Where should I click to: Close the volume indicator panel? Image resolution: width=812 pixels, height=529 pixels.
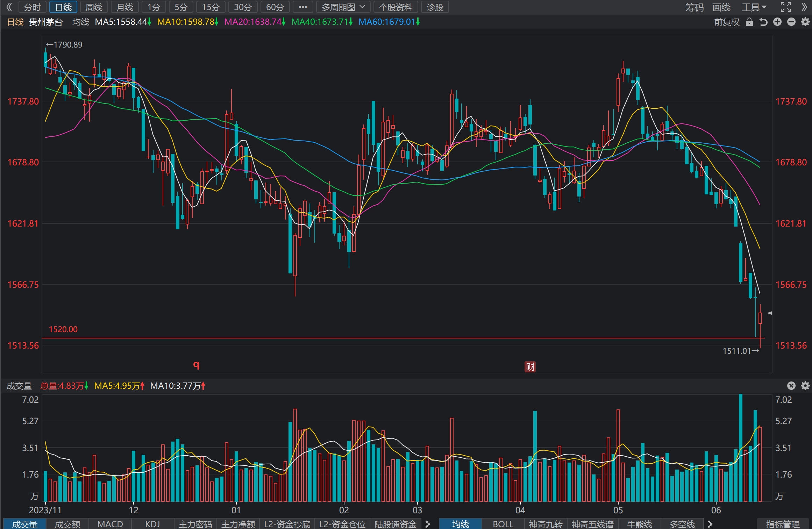click(x=791, y=386)
